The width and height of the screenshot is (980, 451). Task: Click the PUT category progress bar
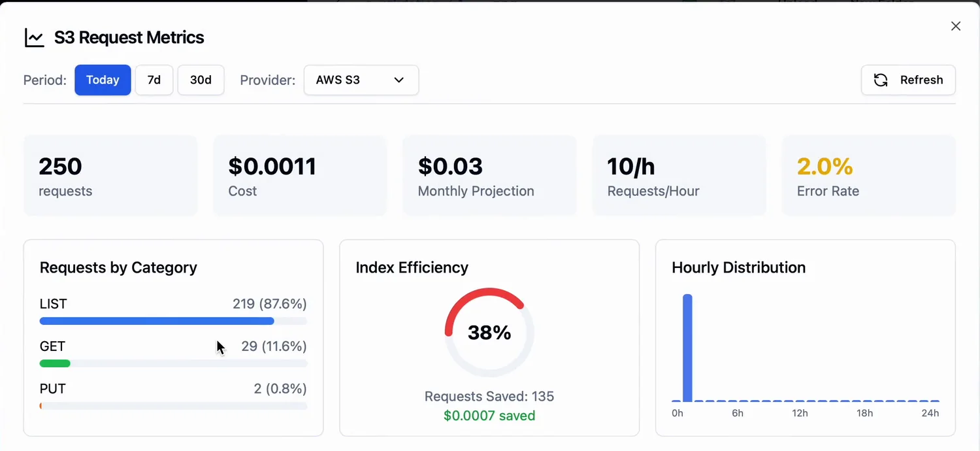pos(173,406)
